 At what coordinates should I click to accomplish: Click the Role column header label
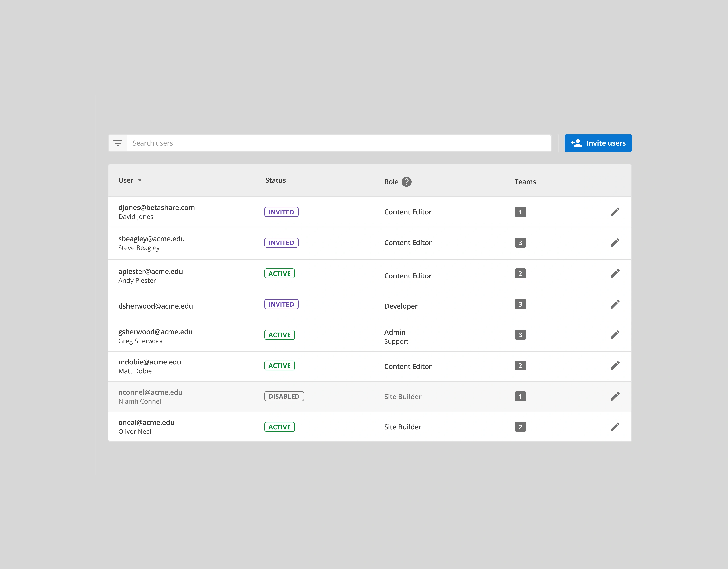pos(391,182)
